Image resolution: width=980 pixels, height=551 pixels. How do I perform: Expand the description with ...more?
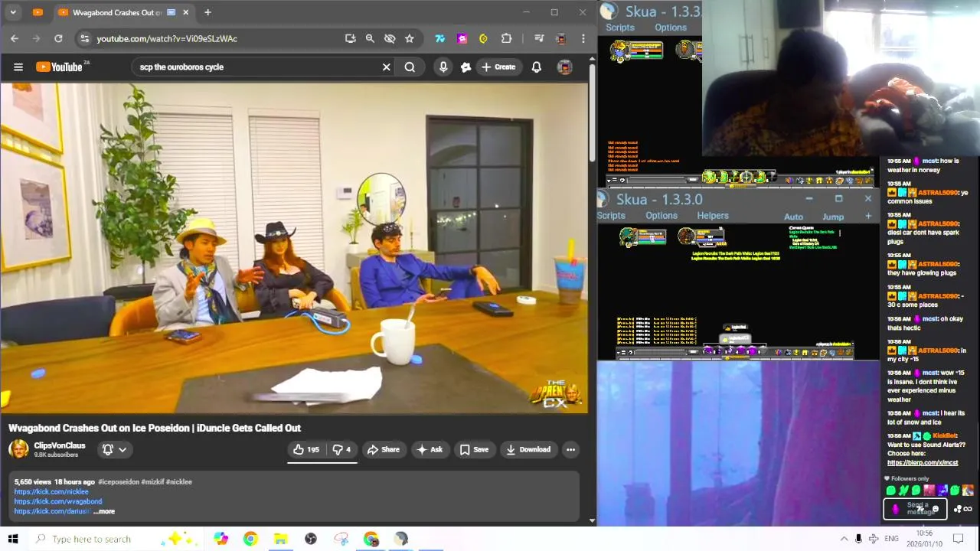coord(104,512)
